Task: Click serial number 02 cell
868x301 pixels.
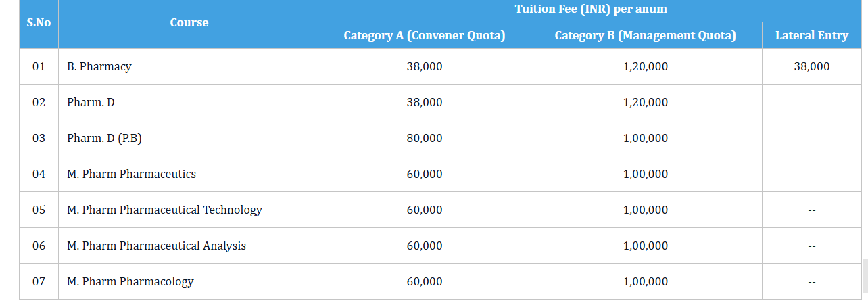Action: pyautogui.click(x=39, y=102)
